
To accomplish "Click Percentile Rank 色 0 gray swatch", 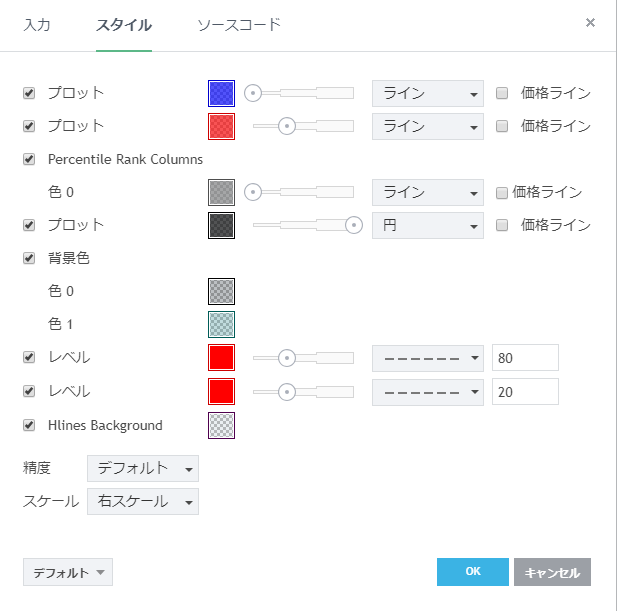I will (221, 192).
